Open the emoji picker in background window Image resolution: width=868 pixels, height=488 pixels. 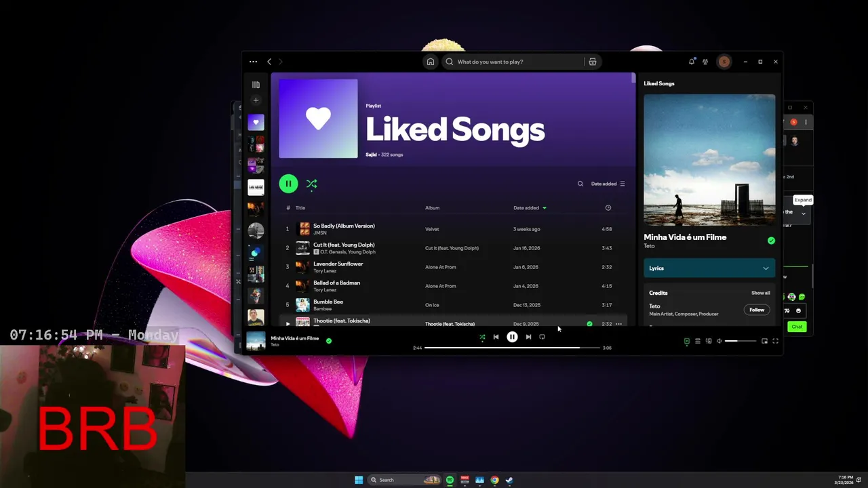(798, 310)
